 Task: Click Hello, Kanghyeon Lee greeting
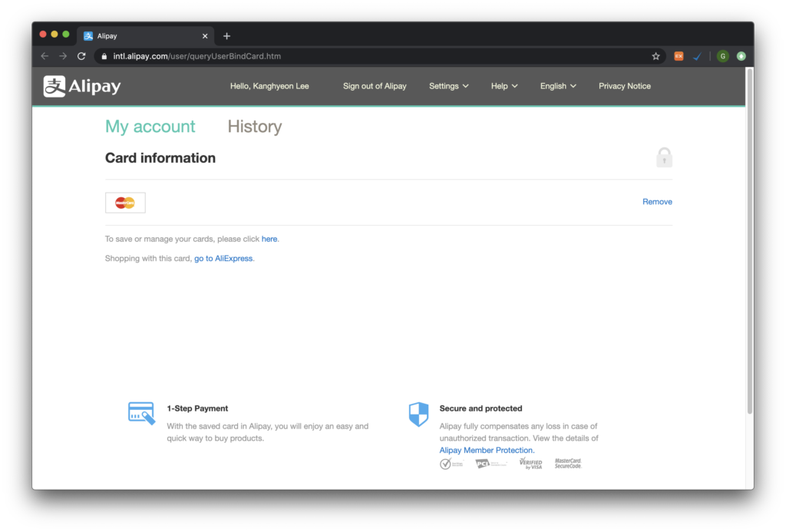pos(269,86)
